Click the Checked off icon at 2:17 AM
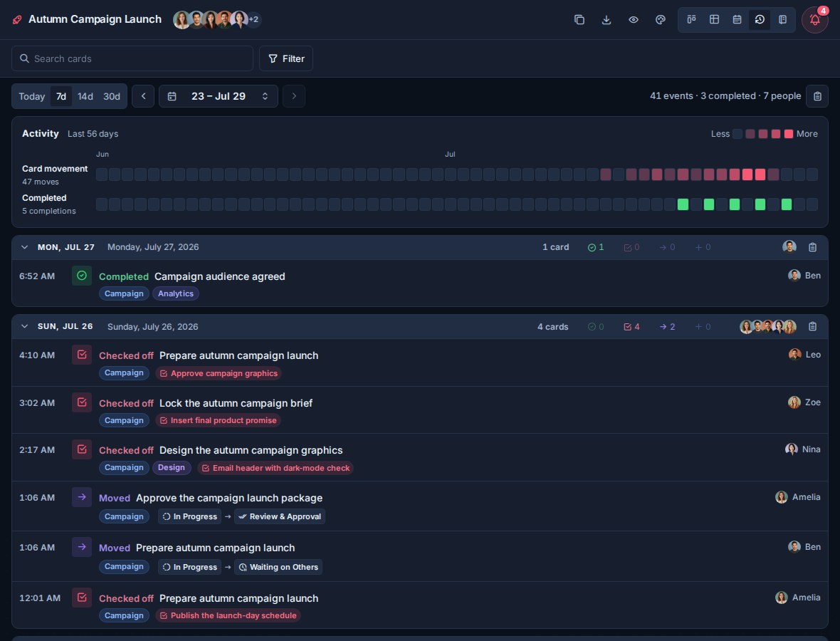 point(82,449)
